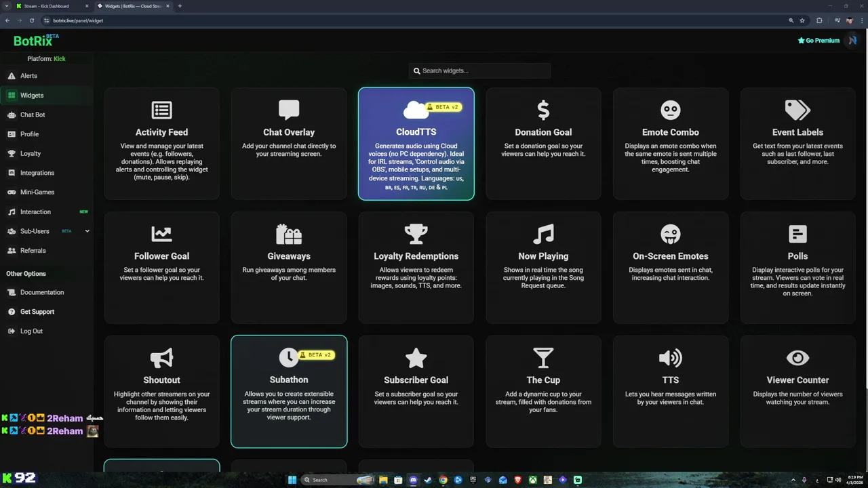The image size is (868, 488).
Task: Open the Activity Feed widget list icon
Action: click(x=161, y=110)
